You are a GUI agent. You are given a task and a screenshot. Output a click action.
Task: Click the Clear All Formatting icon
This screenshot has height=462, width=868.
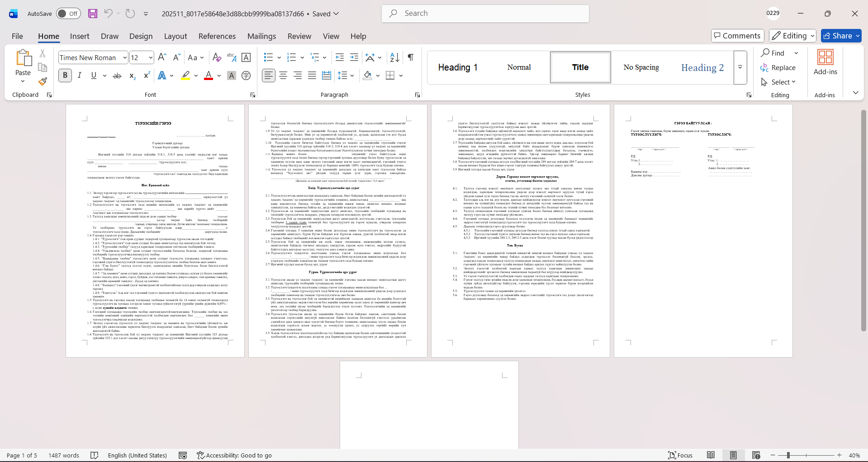coord(217,57)
